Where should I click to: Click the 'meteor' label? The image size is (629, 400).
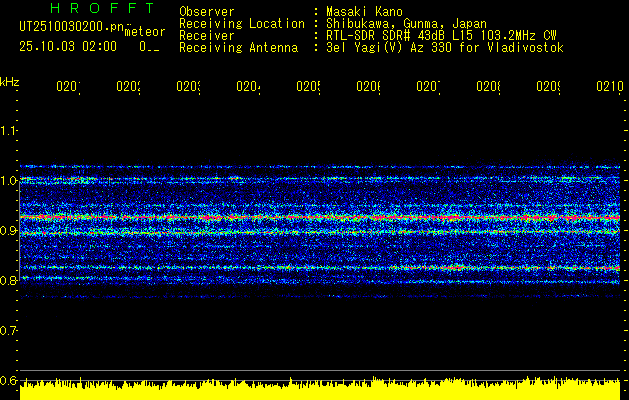coord(145,32)
